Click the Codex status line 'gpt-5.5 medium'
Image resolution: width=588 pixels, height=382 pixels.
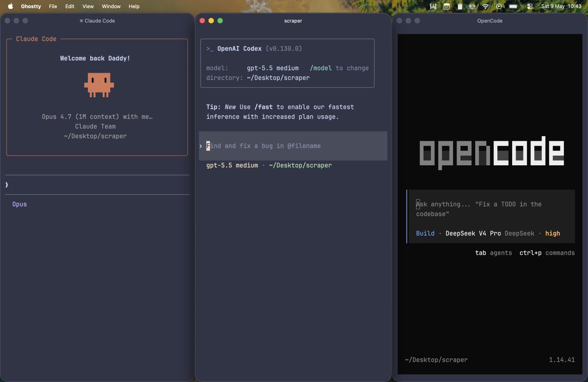click(x=232, y=165)
